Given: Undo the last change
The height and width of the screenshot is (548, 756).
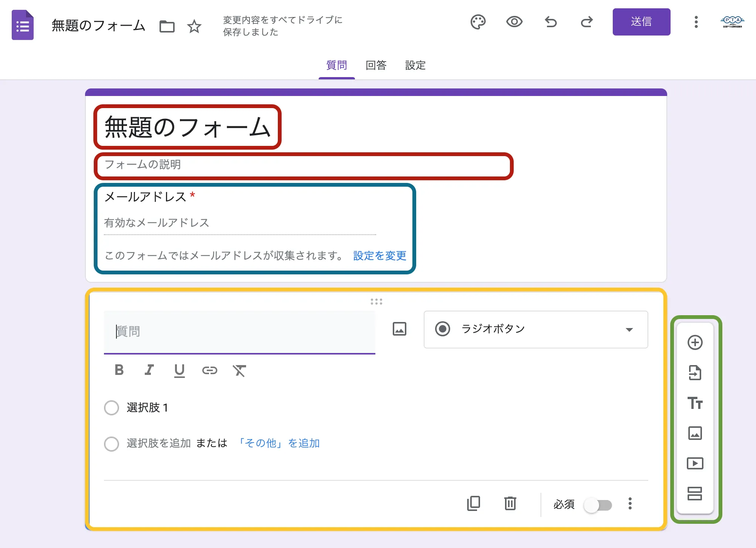Looking at the screenshot, I should pyautogui.click(x=551, y=22).
